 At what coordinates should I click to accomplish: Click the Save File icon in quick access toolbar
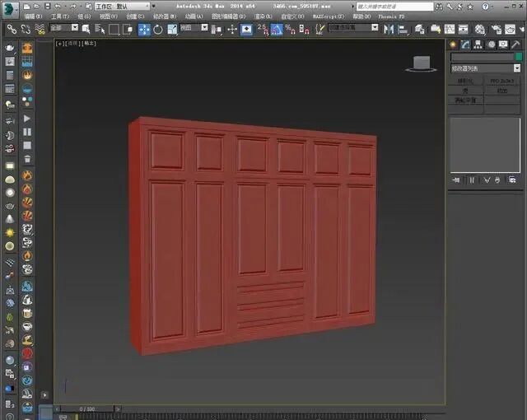point(48,6)
